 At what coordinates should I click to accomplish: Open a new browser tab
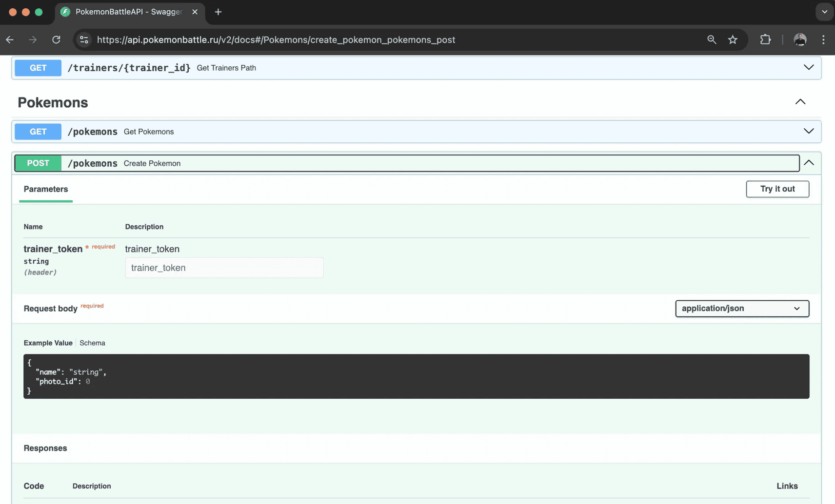(x=218, y=12)
